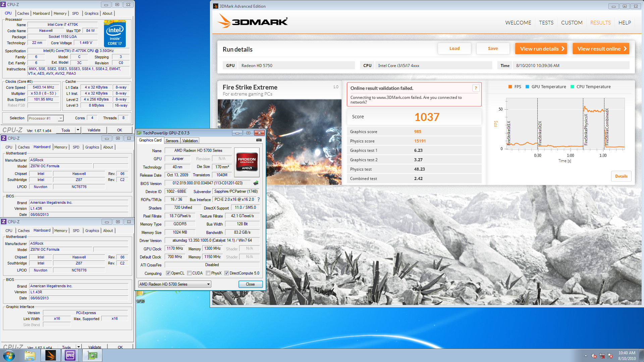Click the Core Speed value 5403.14 MHz

[44, 87]
